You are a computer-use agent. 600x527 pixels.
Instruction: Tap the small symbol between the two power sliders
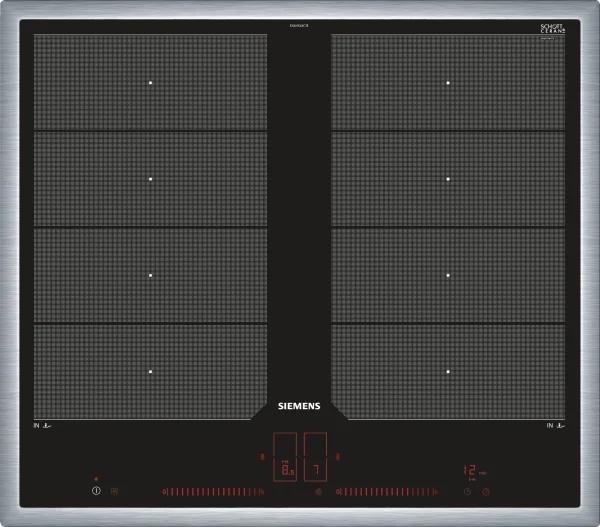(x=318, y=492)
